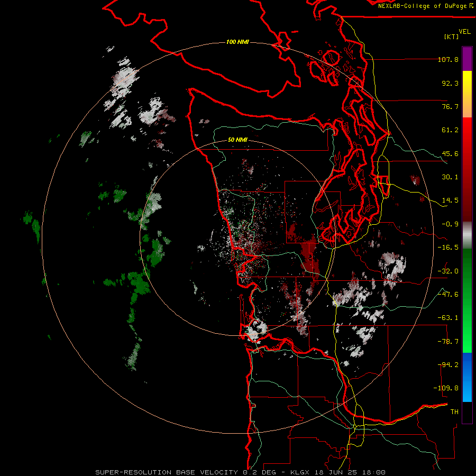Click the VEL legend title
The height and width of the screenshot is (476, 476).
click(464, 31)
